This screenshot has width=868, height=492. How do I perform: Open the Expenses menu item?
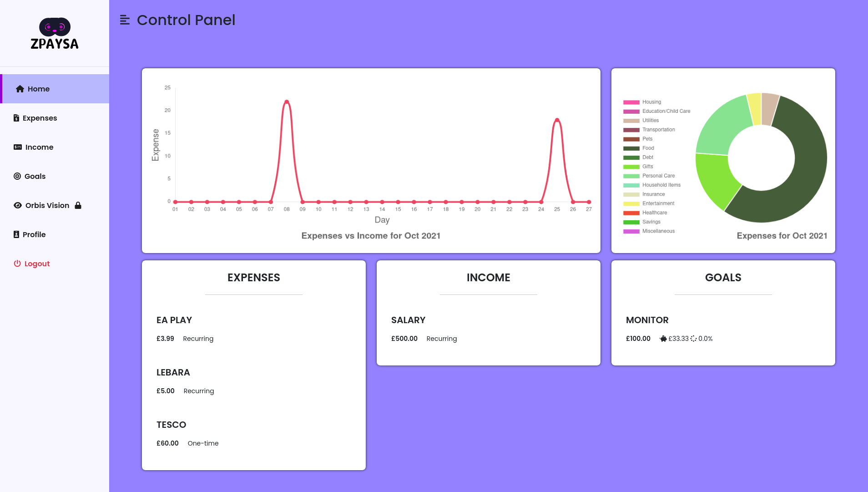tap(55, 118)
